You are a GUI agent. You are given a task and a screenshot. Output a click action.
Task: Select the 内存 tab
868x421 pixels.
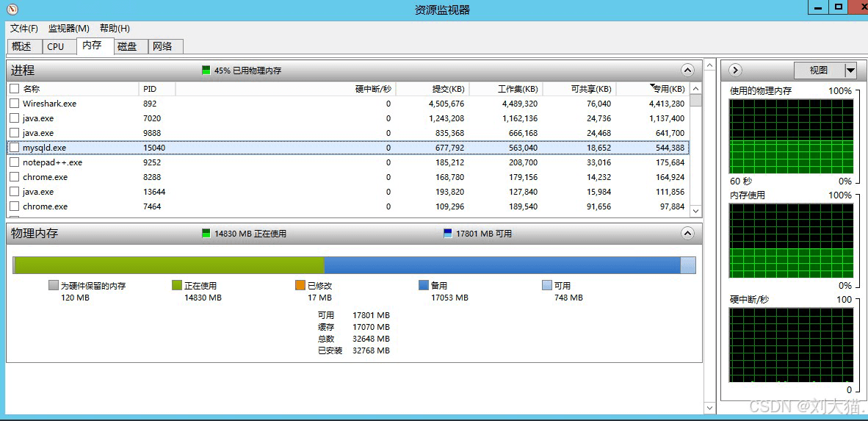tap(95, 46)
